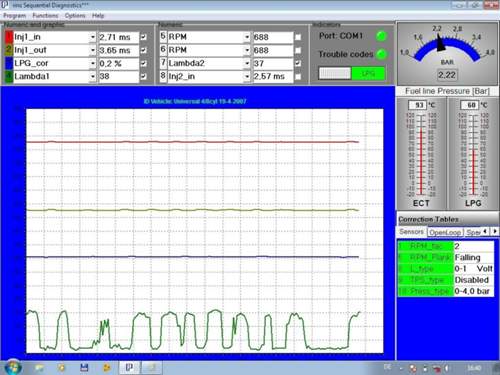Click the DE language indicator in tray

pyautogui.click(x=387, y=367)
